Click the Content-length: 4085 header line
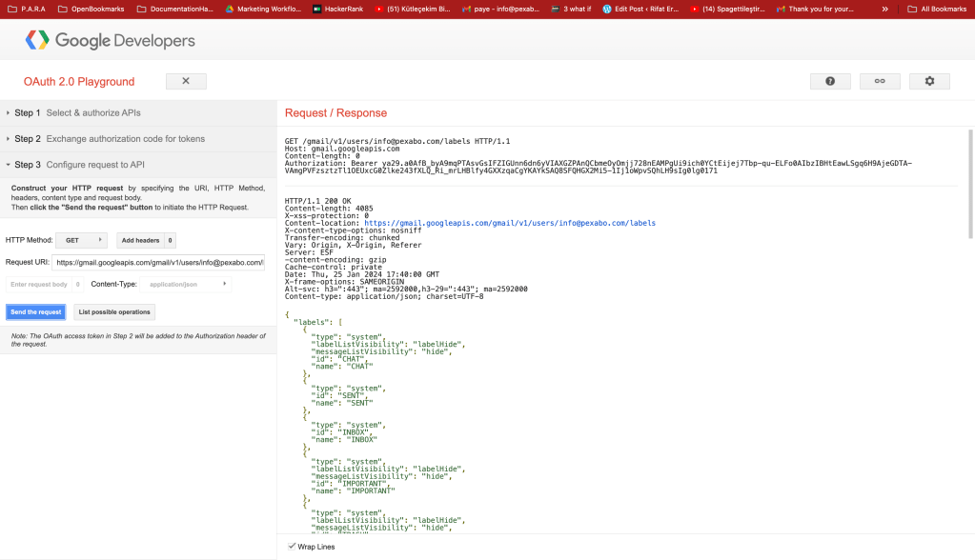975x560 pixels. (x=329, y=209)
